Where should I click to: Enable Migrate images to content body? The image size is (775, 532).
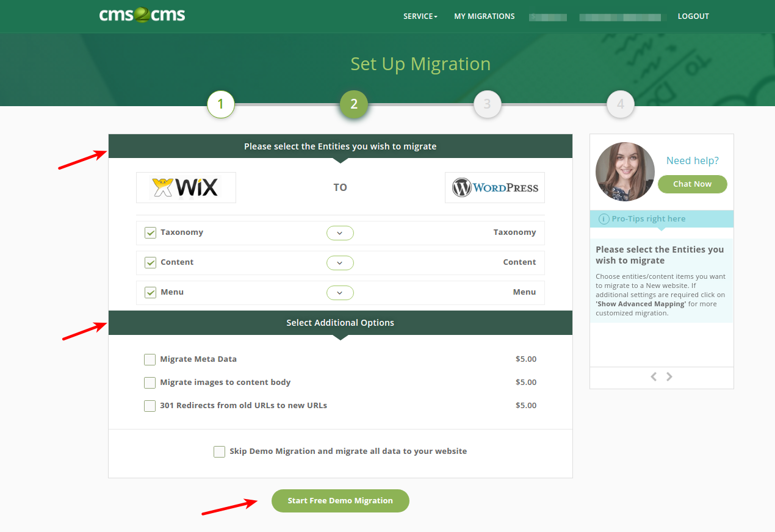click(x=150, y=383)
